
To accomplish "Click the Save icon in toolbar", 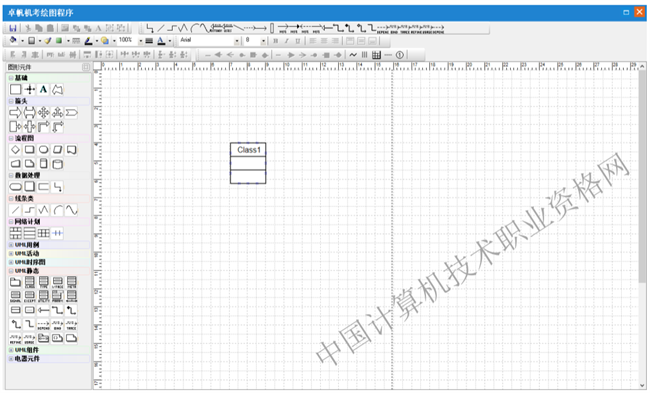I will 12,28.
